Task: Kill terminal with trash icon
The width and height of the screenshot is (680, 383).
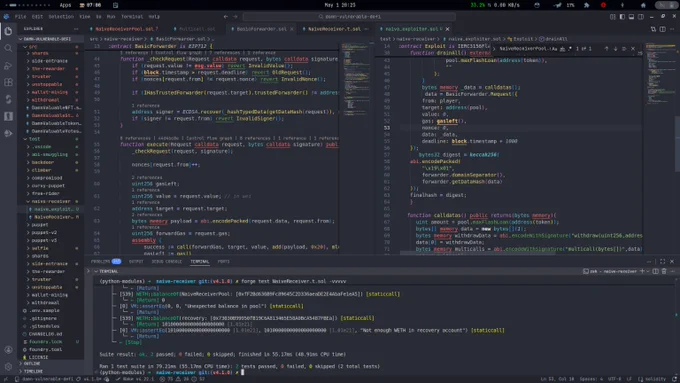Action: click(664, 271)
